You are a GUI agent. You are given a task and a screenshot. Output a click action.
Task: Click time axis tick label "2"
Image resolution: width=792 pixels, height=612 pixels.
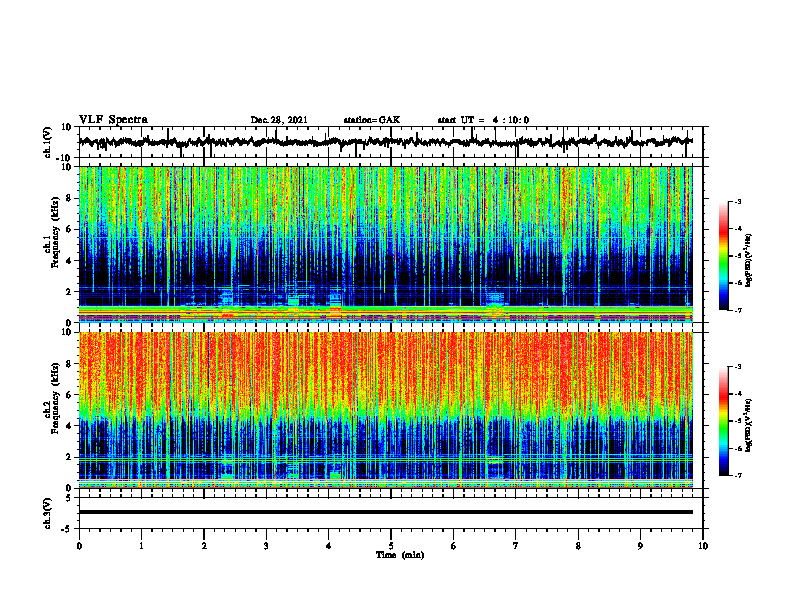pos(204,546)
